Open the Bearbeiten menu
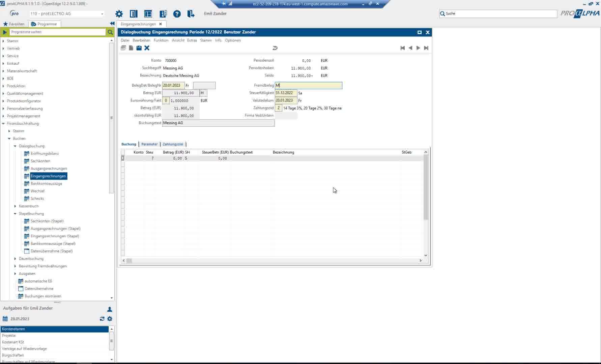This screenshot has width=601, height=364. [x=141, y=40]
